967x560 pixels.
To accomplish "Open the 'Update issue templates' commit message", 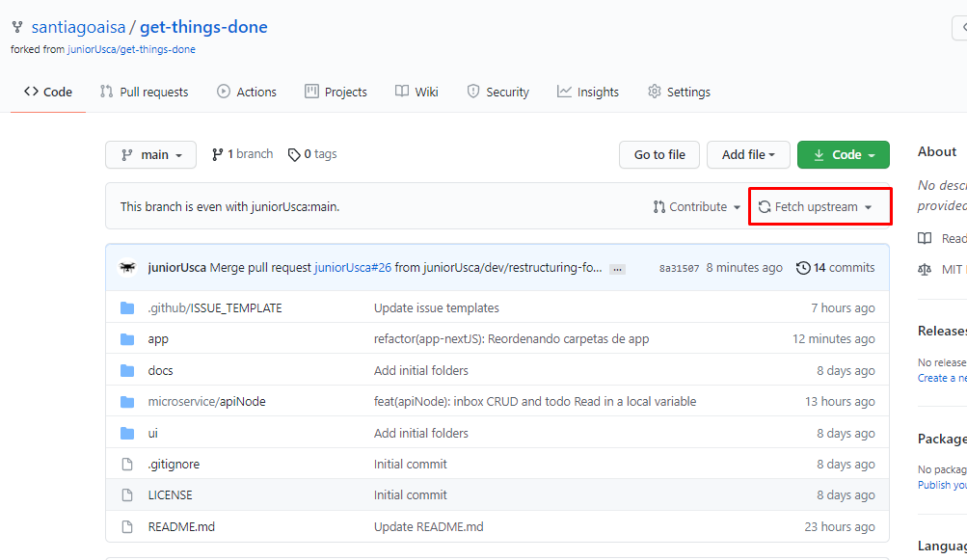I will 436,307.
